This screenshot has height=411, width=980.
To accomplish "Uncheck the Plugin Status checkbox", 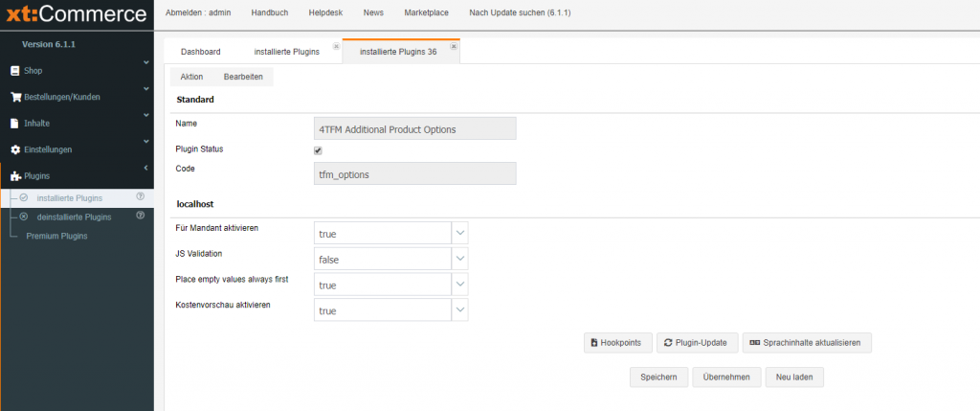I will pos(318,150).
